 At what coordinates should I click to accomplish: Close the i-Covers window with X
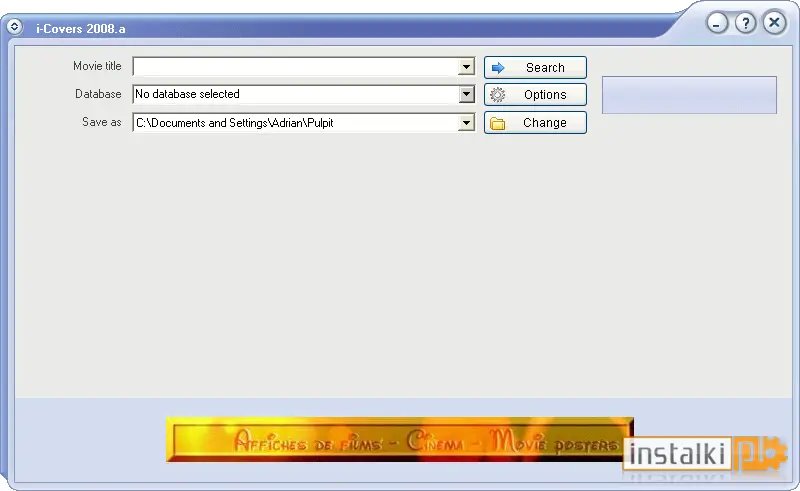coord(774,23)
